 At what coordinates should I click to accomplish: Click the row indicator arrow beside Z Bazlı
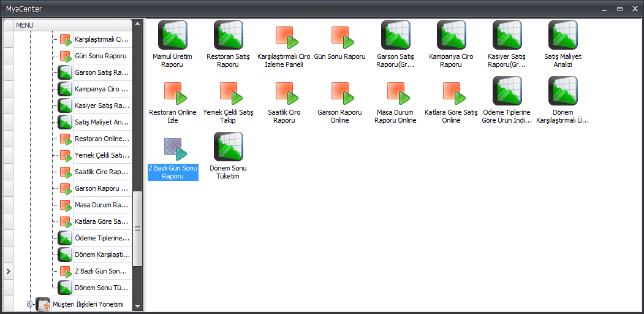point(8,271)
